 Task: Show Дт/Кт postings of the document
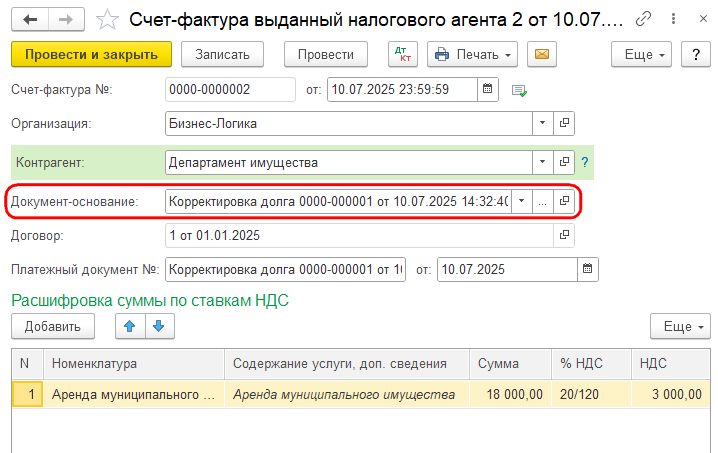pos(403,55)
